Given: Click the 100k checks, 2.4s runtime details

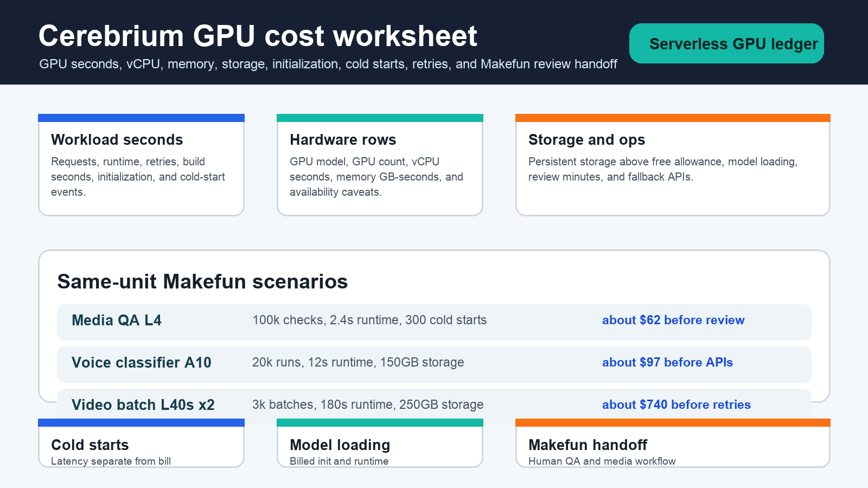Looking at the screenshot, I should coord(369,320).
